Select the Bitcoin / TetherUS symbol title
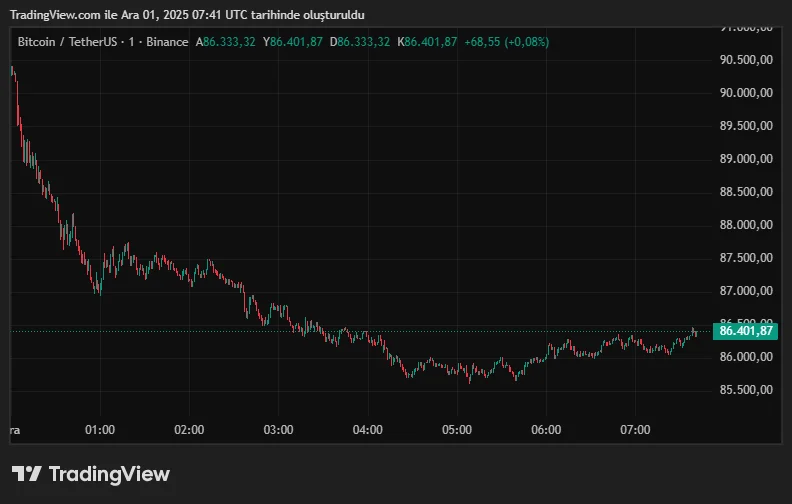The width and height of the screenshot is (792, 504). pos(103,42)
